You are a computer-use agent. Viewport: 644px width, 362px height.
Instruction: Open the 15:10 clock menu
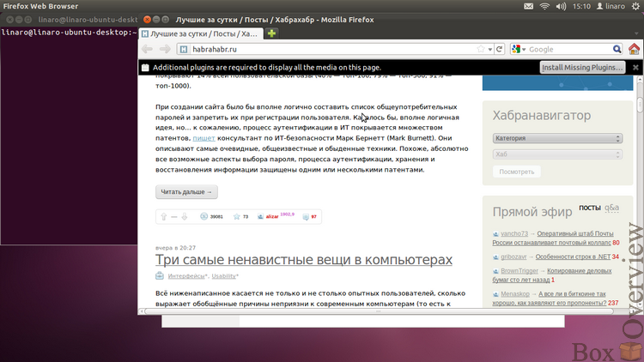click(x=581, y=6)
